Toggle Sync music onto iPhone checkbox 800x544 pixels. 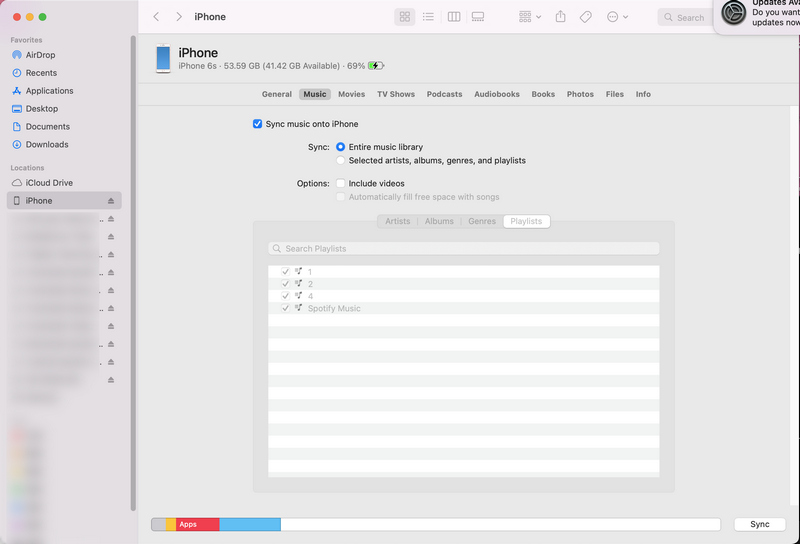point(258,123)
